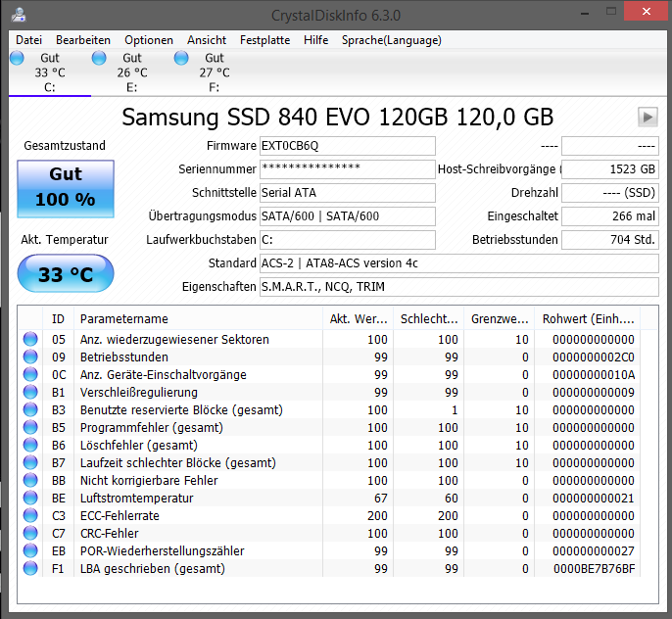Select drive E: status indicator at 26 °C
The height and width of the screenshot is (619, 672).
point(99,58)
